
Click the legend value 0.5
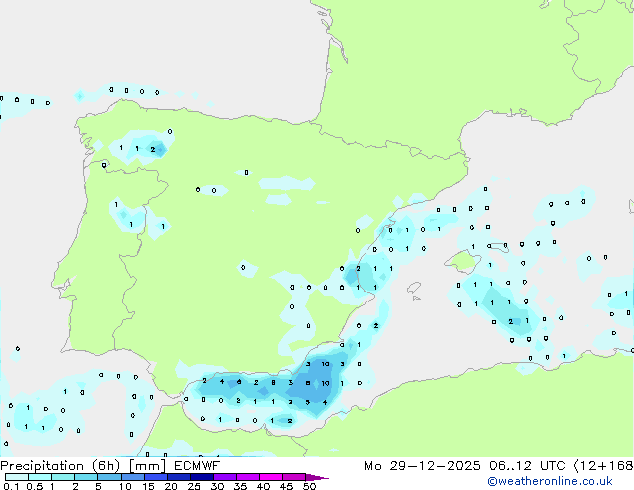[34, 486]
